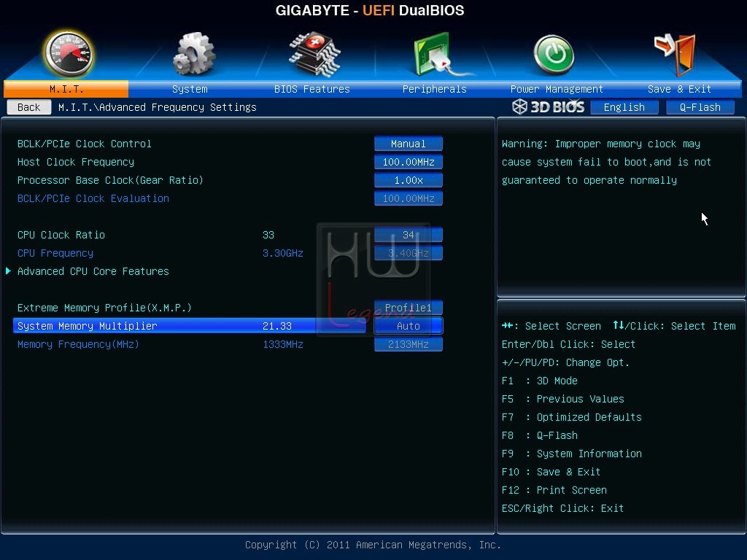Open the Save & Exit tab
The image size is (747, 560).
[679, 89]
